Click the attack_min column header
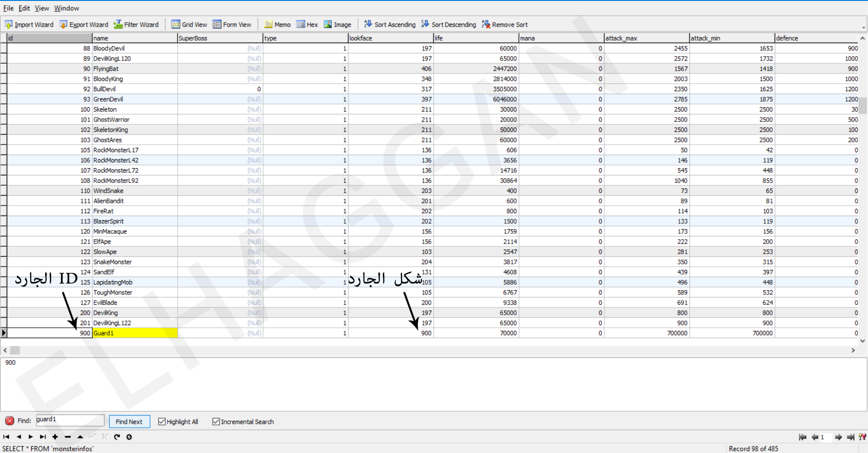Screen dimensions: 868x453 pyautogui.click(x=732, y=38)
